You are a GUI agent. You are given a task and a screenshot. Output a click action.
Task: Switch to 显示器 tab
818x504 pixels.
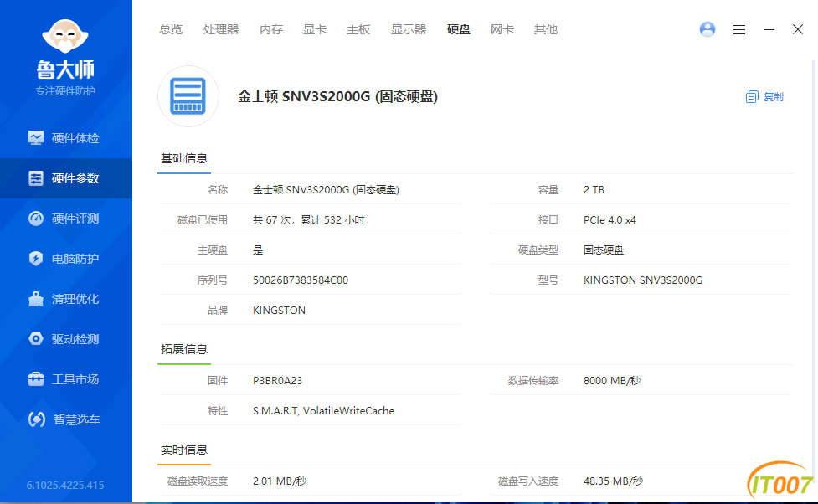tap(409, 30)
